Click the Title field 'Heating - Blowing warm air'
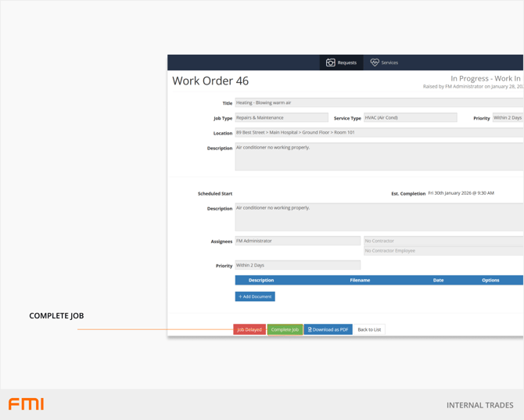Screen dimensions: 524x420 [379, 102]
